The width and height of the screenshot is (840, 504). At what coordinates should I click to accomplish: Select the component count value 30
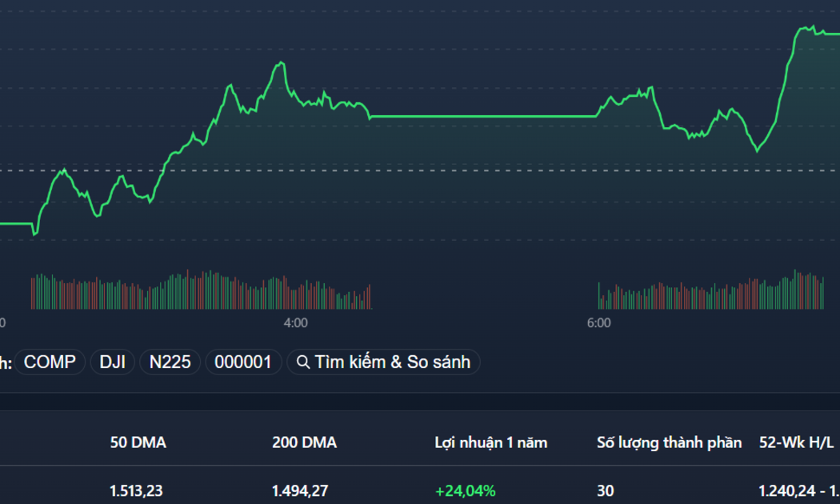click(606, 490)
